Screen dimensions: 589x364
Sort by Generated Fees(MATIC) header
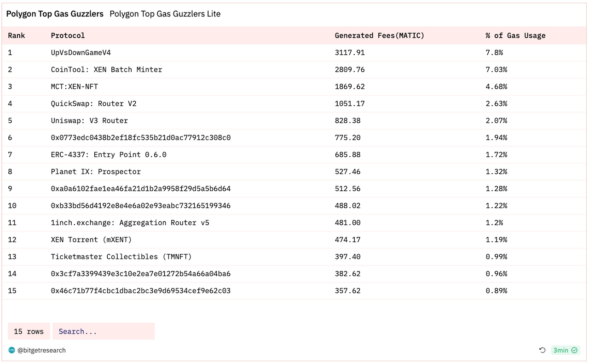click(380, 35)
